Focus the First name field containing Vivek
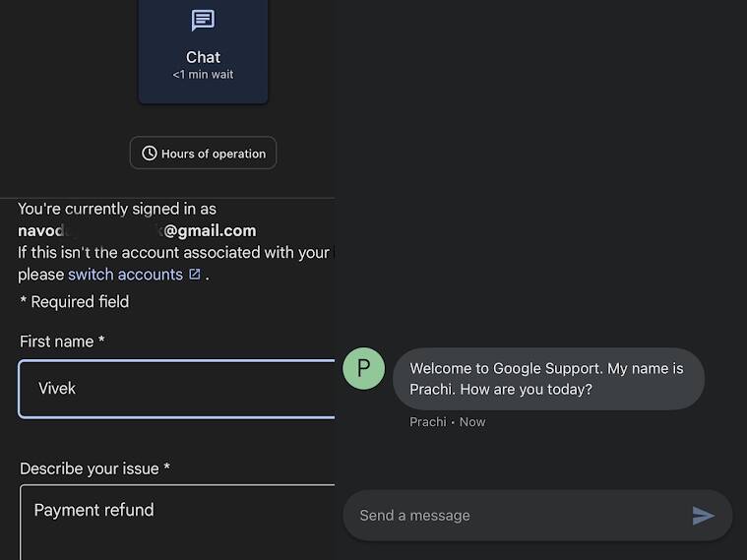Screen dimensions: 747x560 tap(177, 389)
